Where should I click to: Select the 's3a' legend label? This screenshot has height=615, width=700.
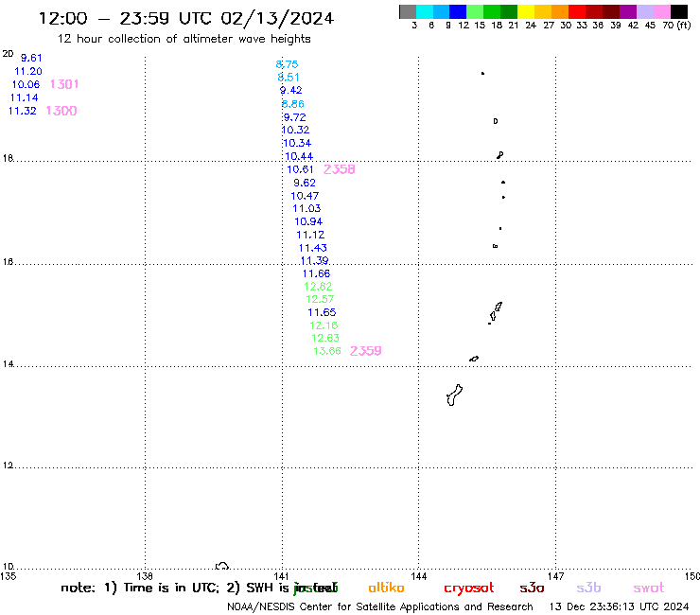click(x=532, y=588)
